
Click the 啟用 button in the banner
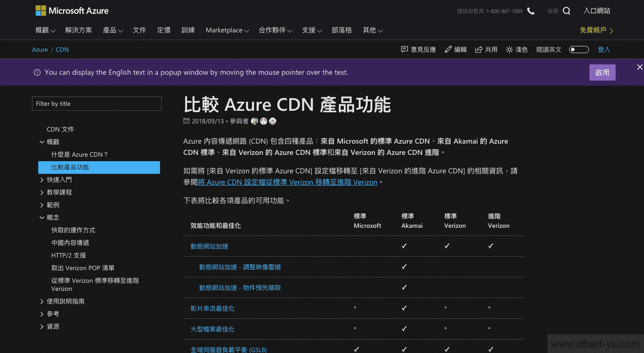(603, 72)
